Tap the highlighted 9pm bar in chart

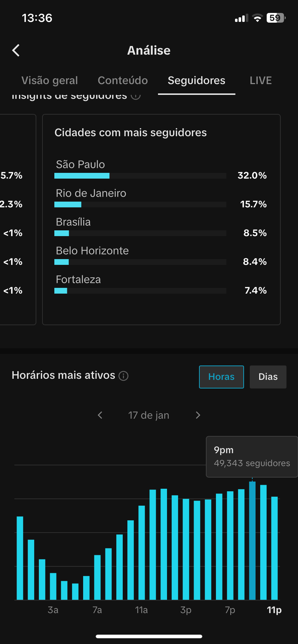click(x=252, y=541)
